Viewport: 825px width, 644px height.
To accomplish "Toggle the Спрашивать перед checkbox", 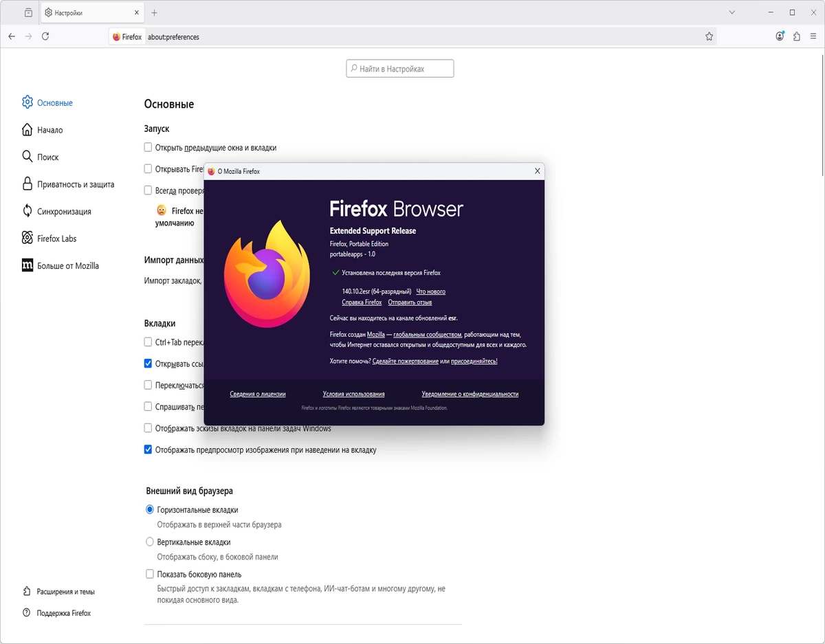I will pos(148,406).
